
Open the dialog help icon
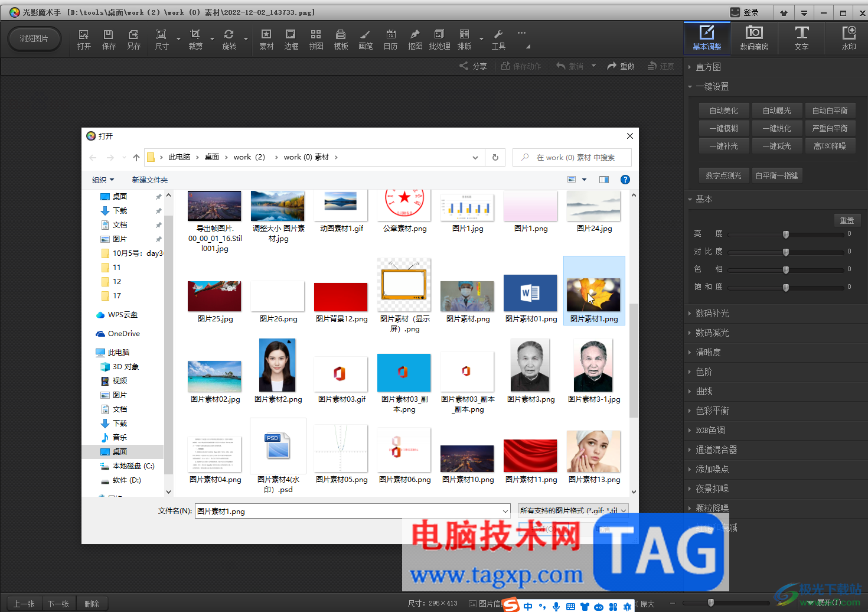coord(625,180)
